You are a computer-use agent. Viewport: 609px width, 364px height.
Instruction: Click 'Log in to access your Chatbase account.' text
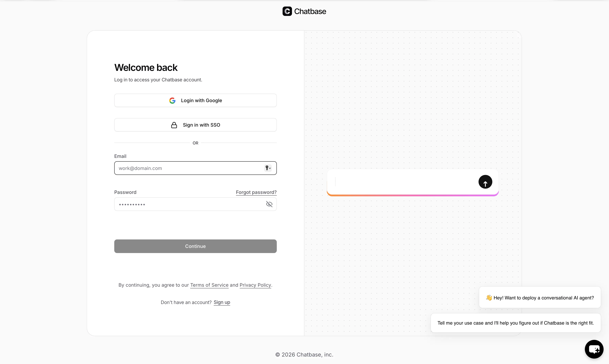tap(158, 80)
